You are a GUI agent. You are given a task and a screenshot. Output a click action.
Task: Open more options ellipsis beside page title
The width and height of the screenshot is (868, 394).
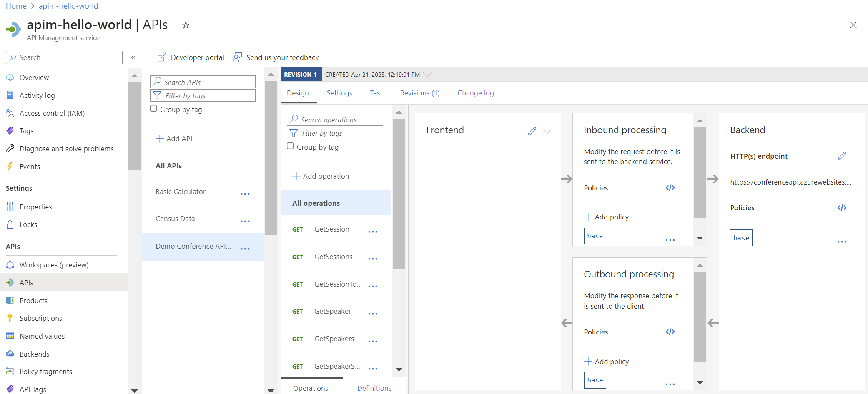click(203, 25)
